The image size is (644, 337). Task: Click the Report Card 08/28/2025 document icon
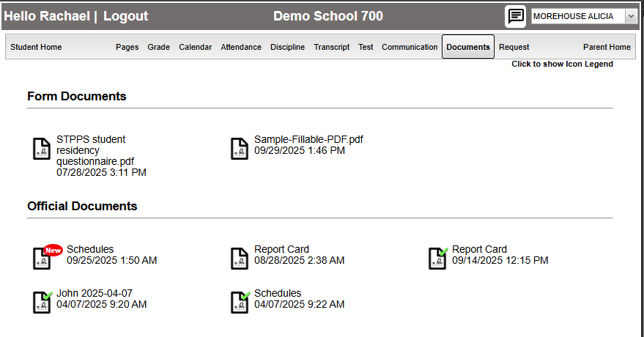coord(240,258)
